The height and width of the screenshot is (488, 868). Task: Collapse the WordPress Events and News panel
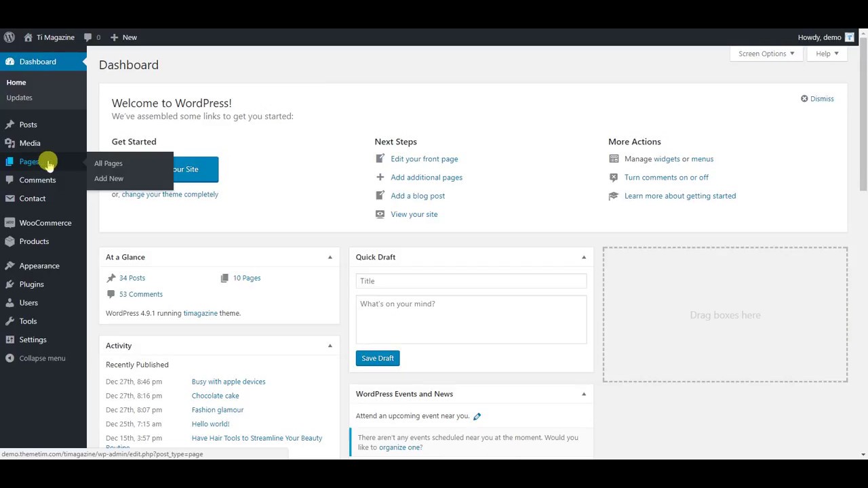coord(584,394)
